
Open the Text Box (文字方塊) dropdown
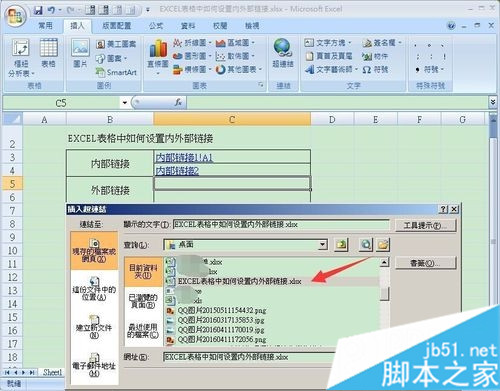(x=328, y=43)
